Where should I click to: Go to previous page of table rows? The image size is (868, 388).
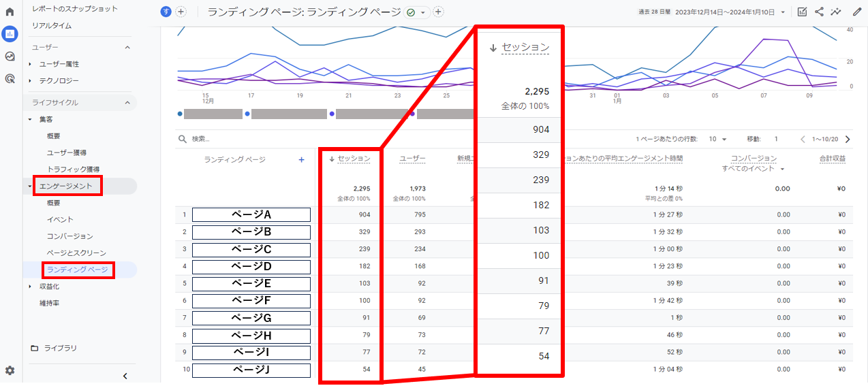(803, 139)
